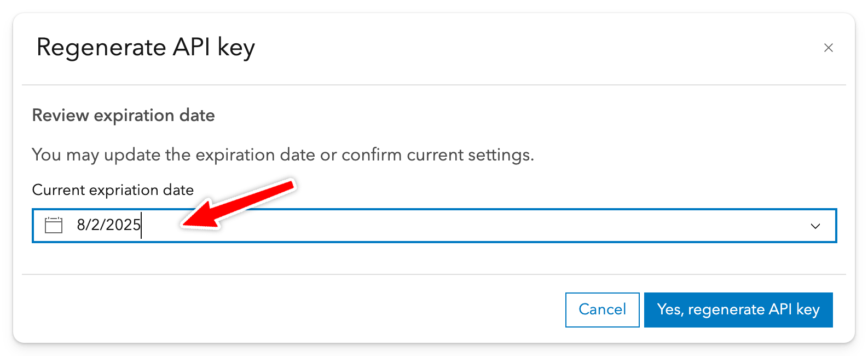The height and width of the screenshot is (356, 868).
Task: Close the Regenerate API key dialog
Action: (829, 48)
